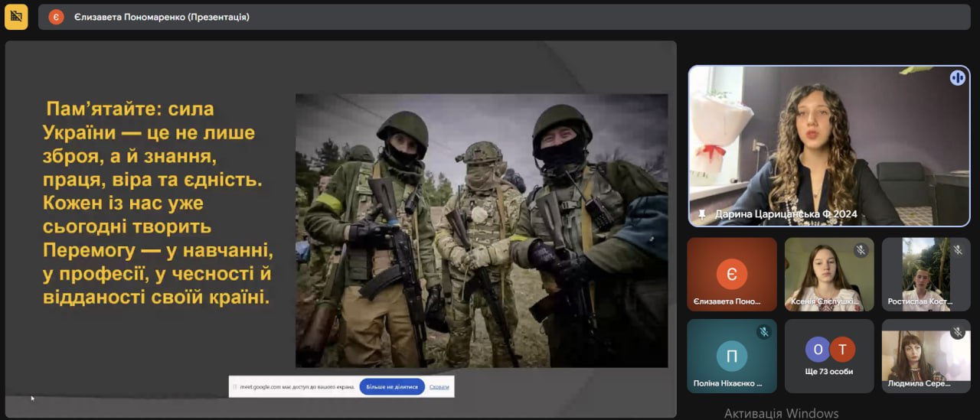Click muted mic icon on Поліна's tile
The width and height of the screenshot is (980, 420).
763,332
